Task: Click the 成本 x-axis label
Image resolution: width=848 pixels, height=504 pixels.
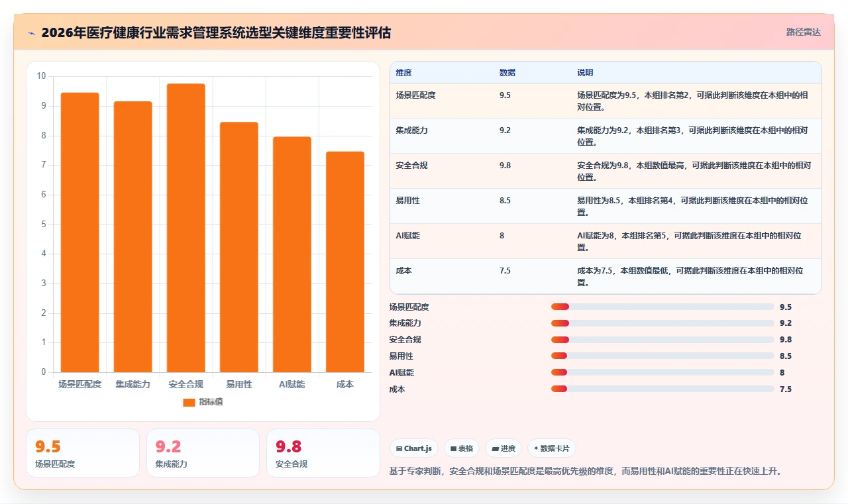Action: (344, 384)
